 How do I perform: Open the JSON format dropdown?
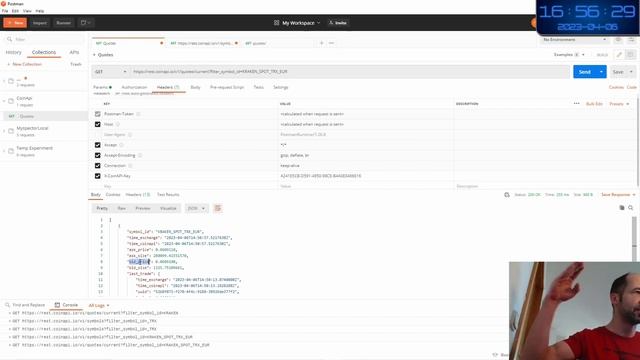point(196,208)
